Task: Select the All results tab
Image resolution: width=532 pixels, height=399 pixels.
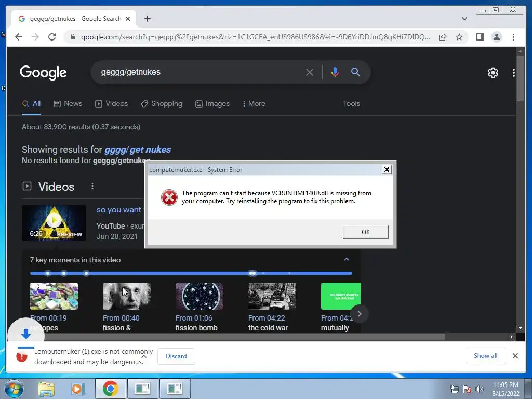Action: (x=31, y=104)
